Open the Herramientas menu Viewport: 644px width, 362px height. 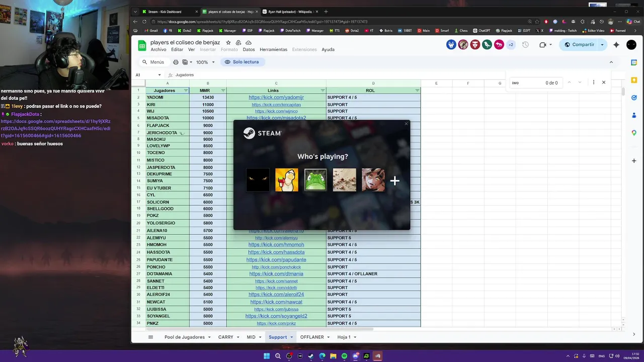273,49
